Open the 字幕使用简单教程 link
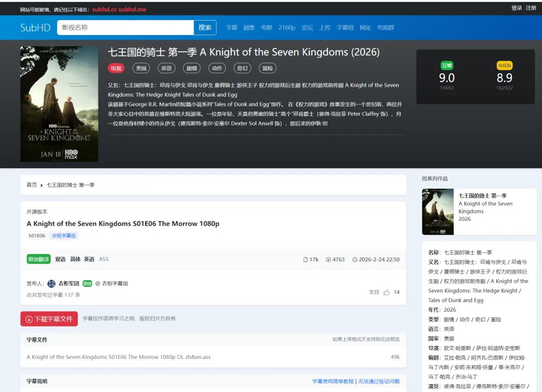Viewport: 542px width, 392px height. pyautogui.click(x=333, y=381)
